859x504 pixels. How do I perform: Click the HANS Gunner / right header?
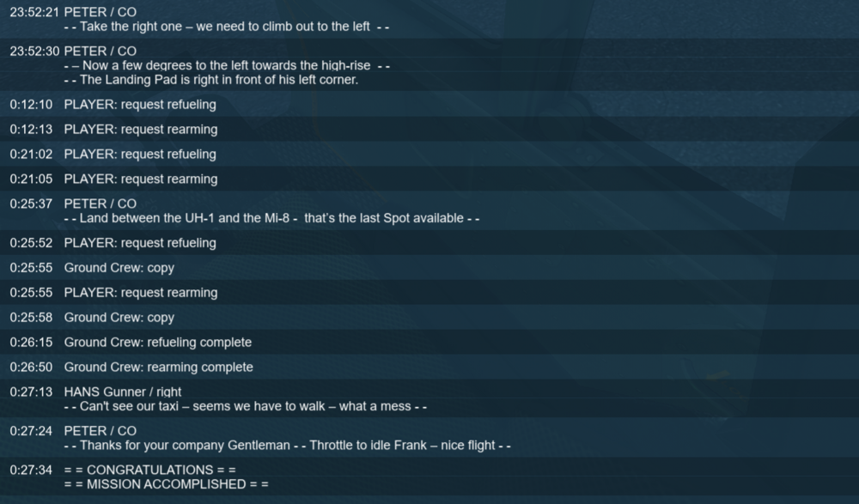[x=123, y=392]
